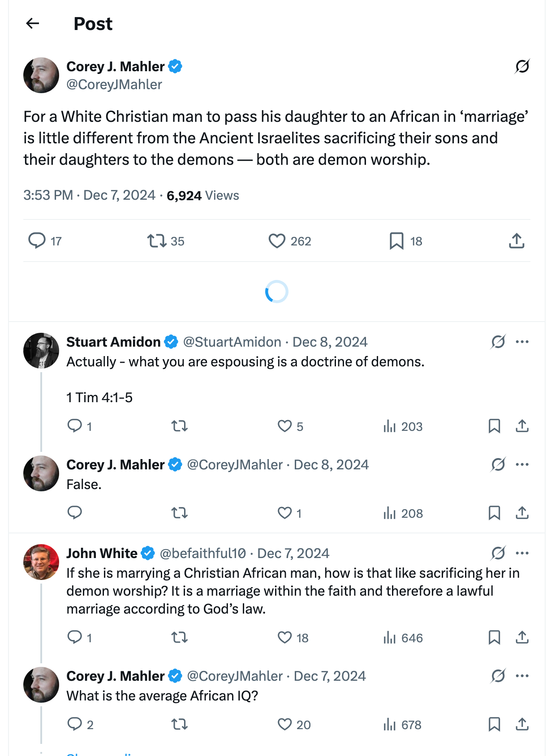The width and height of the screenshot is (551, 756).
Task: Open the @befaithful10 profile link
Action: pyautogui.click(x=202, y=554)
